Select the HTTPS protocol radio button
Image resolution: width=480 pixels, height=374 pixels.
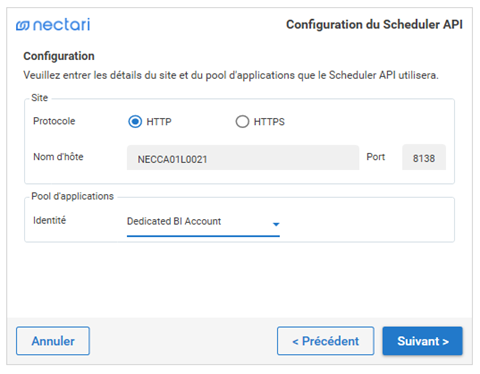[242, 122]
